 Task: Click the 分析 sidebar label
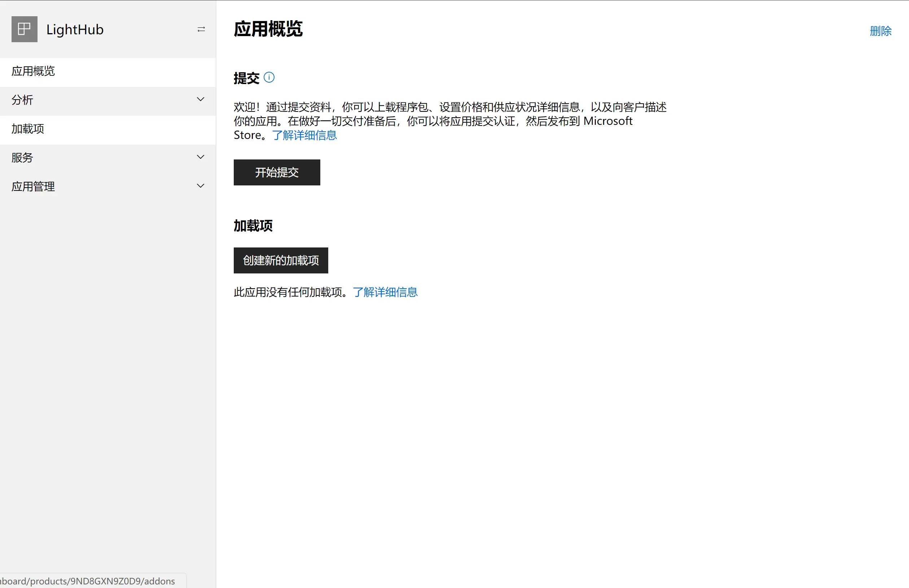pyautogui.click(x=22, y=100)
